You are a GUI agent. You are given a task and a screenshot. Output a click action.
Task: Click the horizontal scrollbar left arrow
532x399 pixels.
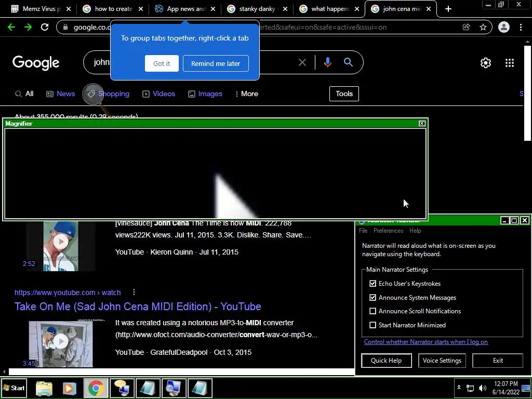point(4,372)
